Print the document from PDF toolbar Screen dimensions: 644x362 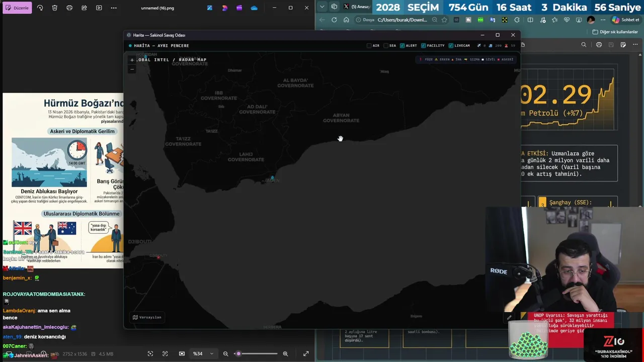tap(599, 45)
